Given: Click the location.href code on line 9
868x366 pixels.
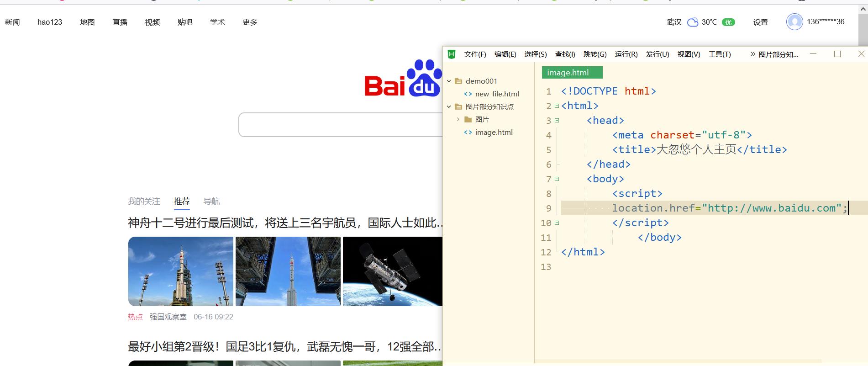Looking at the screenshot, I should click(729, 208).
